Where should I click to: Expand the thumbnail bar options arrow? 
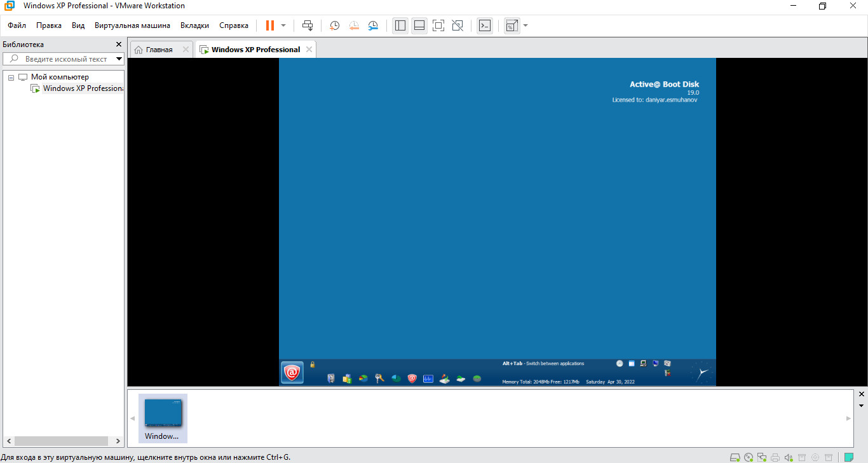pos(862,405)
